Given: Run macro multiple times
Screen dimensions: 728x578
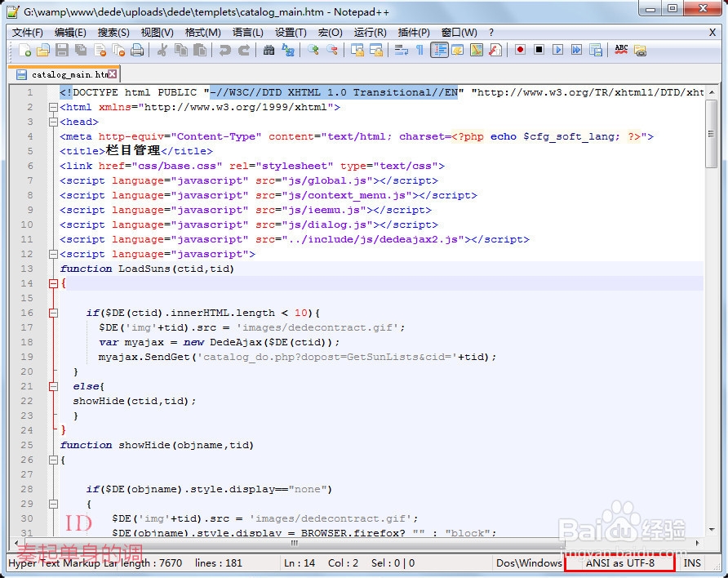Looking at the screenshot, I should pos(577,50).
